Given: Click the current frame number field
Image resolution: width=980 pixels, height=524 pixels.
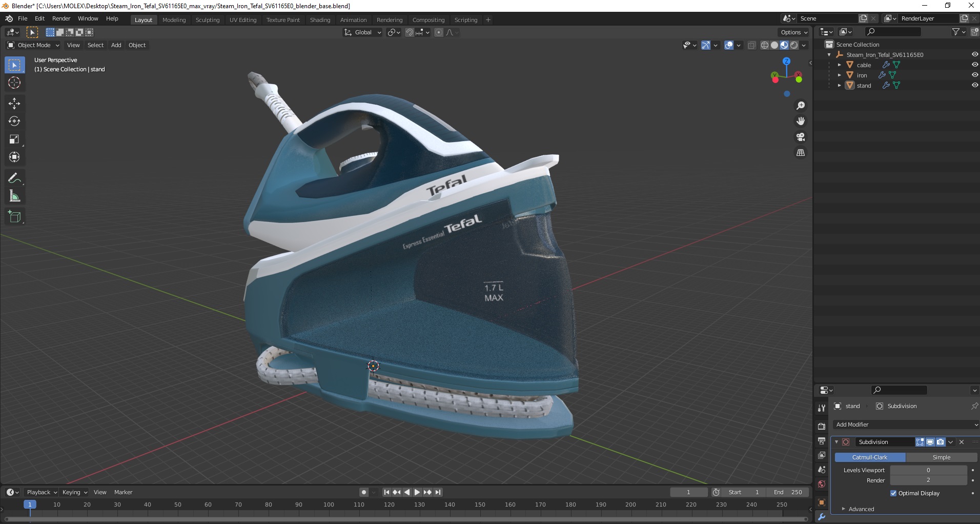Looking at the screenshot, I should [688, 492].
